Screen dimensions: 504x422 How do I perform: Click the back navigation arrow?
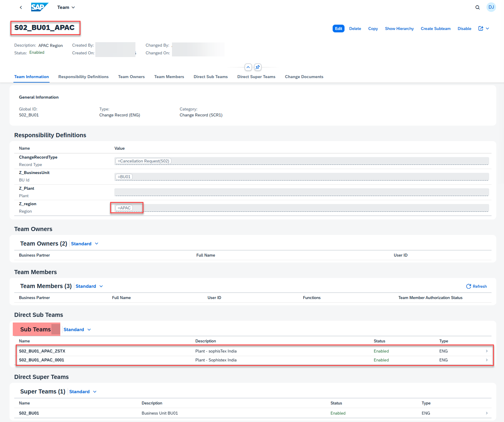pyautogui.click(x=21, y=7)
